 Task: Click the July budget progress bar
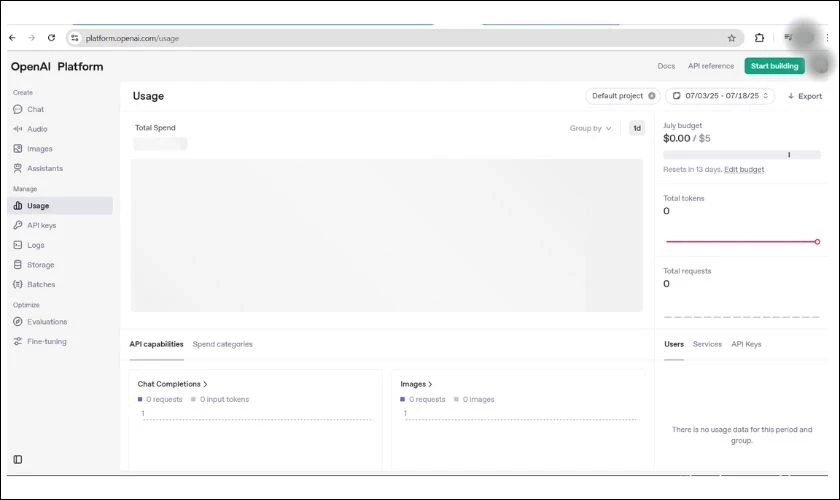[x=741, y=155]
